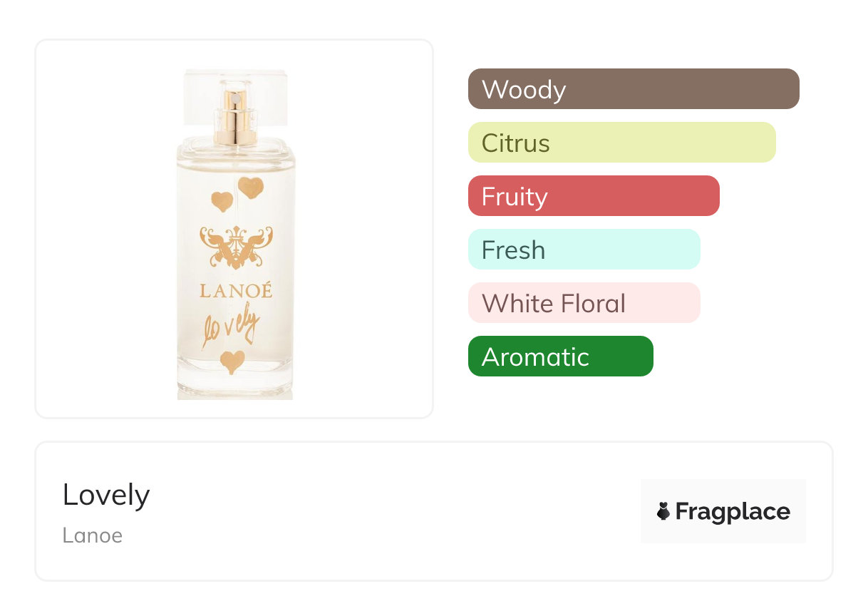Click the LANOÉ lettering on the bottle
Screen dimensions: 868x616
tap(235, 291)
